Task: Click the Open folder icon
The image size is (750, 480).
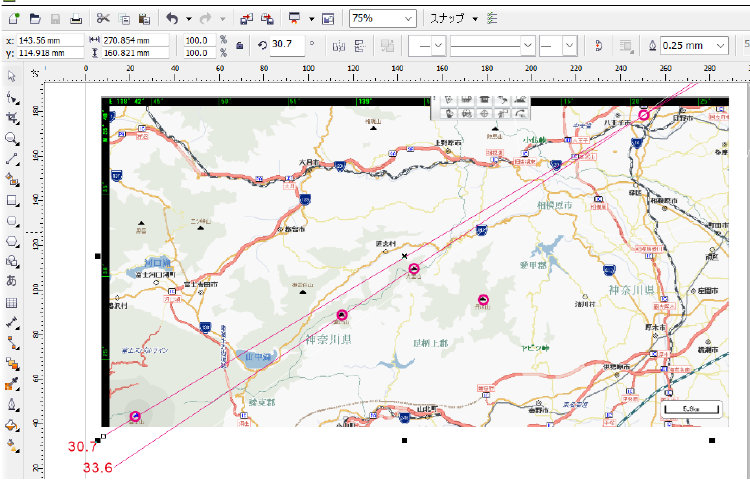Action: click(34, 18)
